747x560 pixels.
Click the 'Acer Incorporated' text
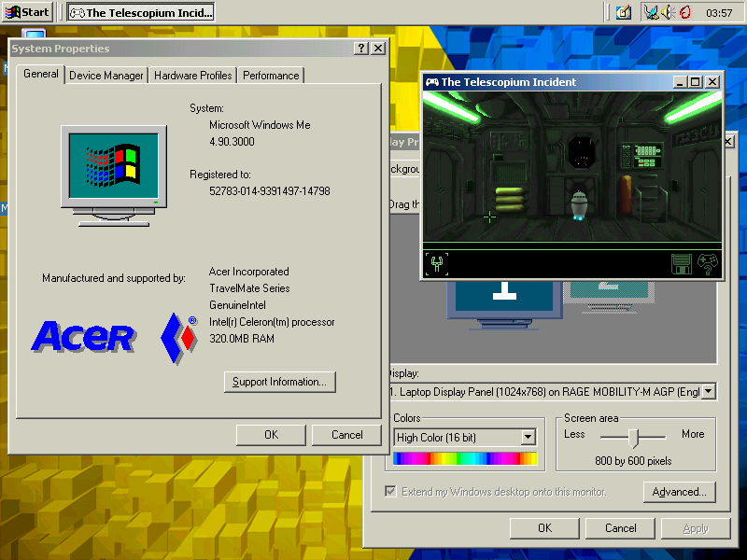tap(248, 272)
